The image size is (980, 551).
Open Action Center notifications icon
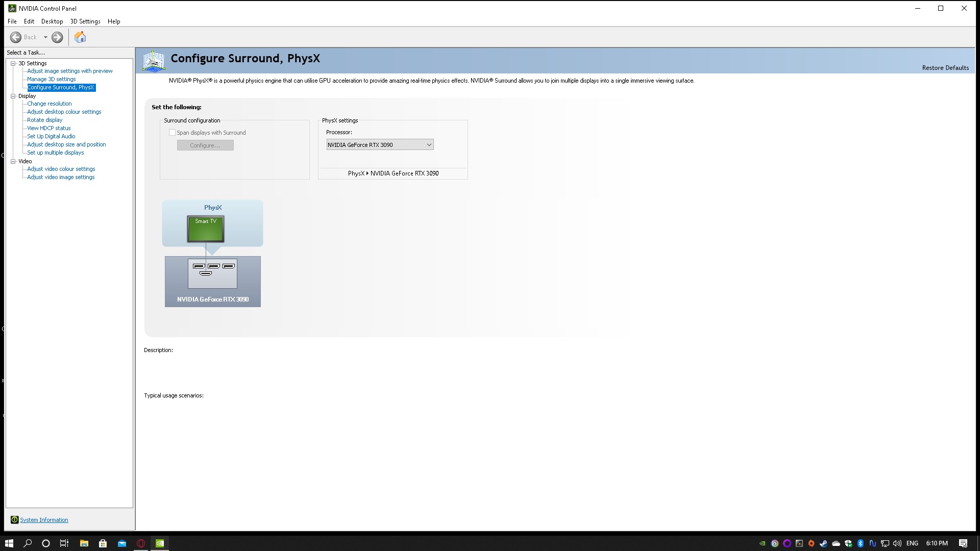[x=963, y=543]
